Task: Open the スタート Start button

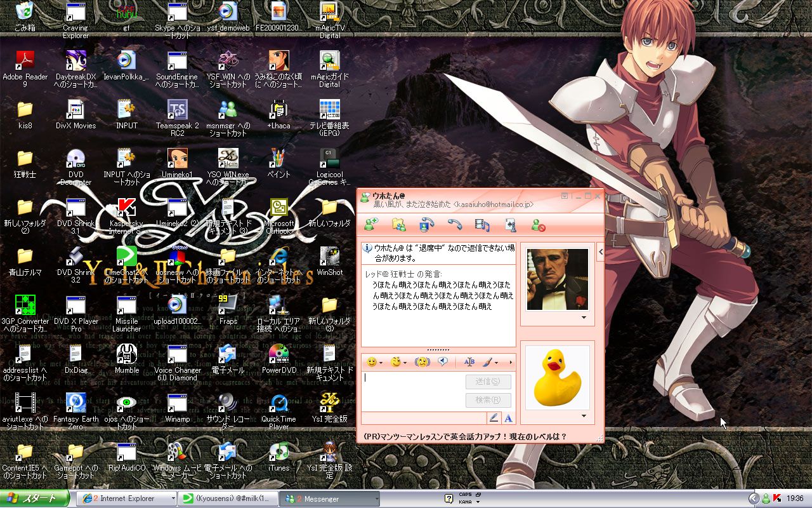Action: (x=35, y=498)
